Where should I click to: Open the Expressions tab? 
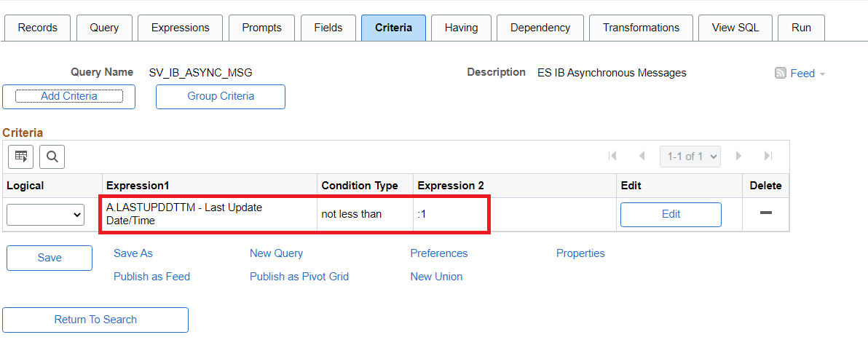click(x=180, y=28)
